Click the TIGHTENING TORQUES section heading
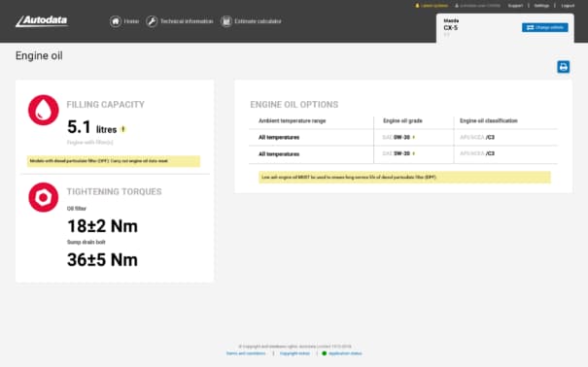 114,191
